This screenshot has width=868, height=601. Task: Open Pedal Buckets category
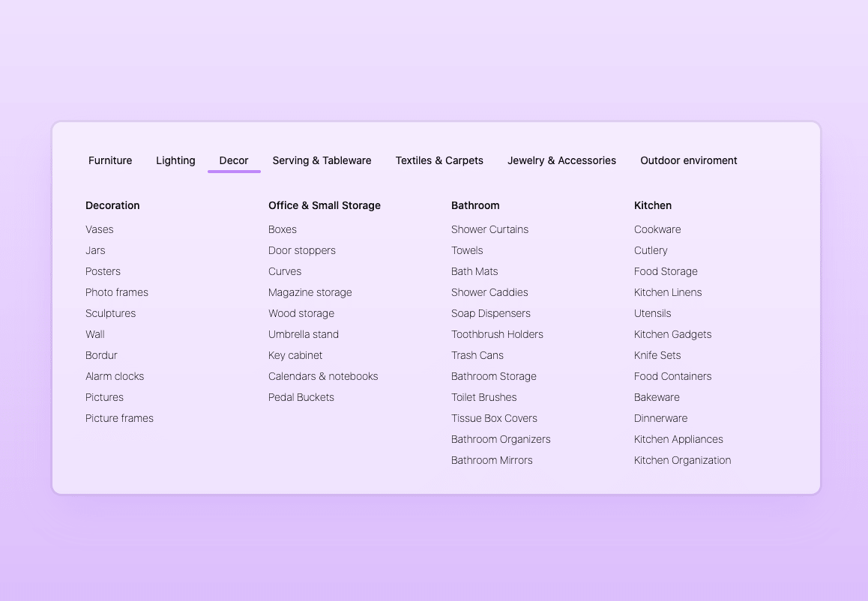[301, 397]
